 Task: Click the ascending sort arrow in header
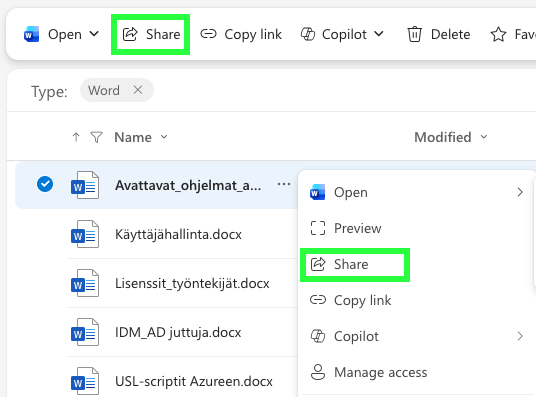click(76, 137)
